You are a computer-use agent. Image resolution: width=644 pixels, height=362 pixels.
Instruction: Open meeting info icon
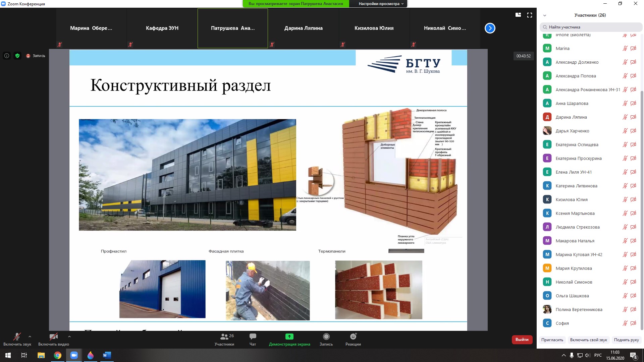coord(7,56)
